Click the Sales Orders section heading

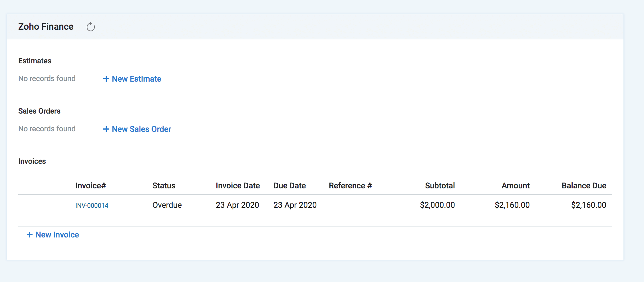[39, 111]
